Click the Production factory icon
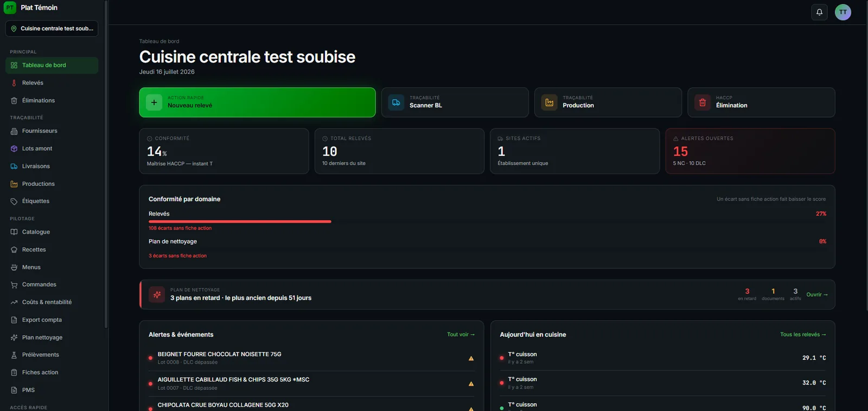This screenshot has height=411, width=868. (549, 102)
